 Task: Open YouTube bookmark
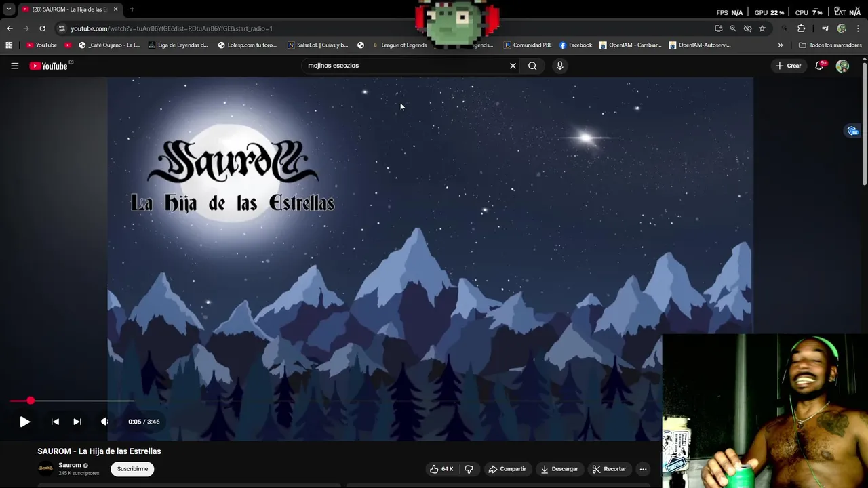(41, 45)
